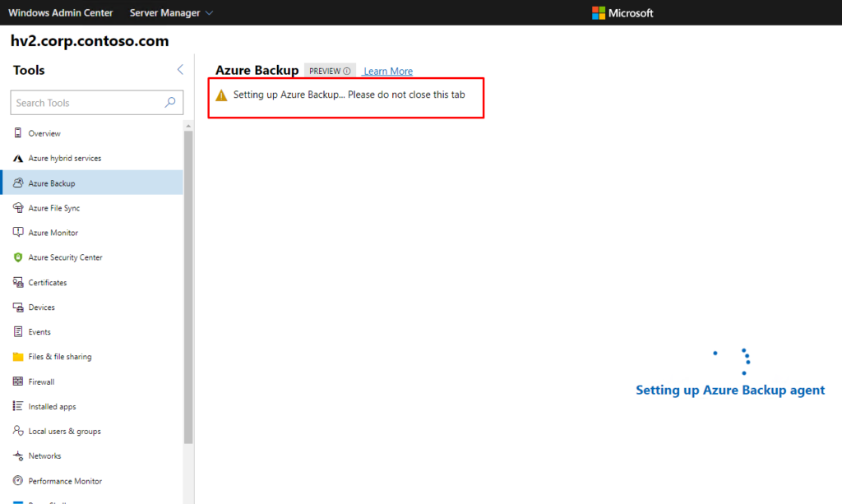Click the Azure hybrid services icon
Image resolution: width=842 pixels, height=504 pixels.
point(18,158)
